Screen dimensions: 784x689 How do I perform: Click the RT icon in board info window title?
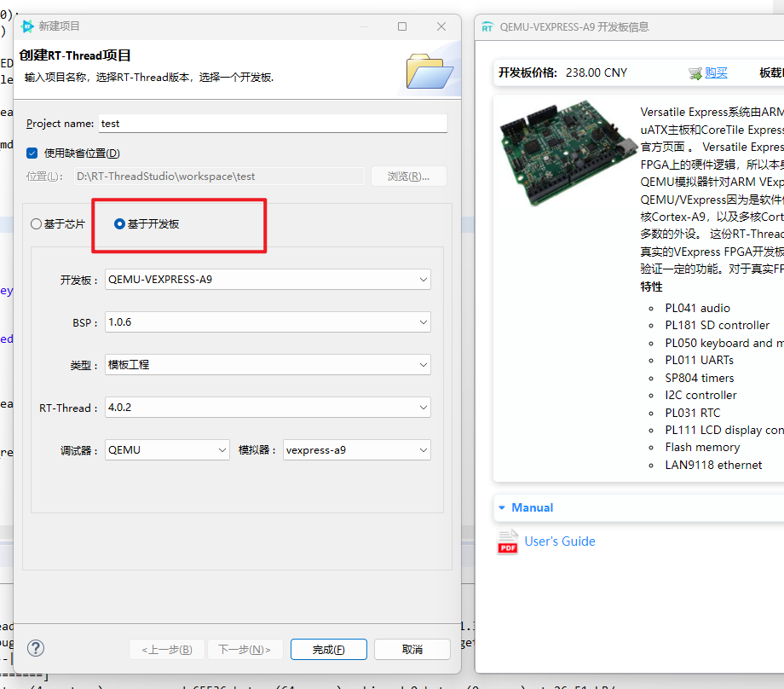487,27
